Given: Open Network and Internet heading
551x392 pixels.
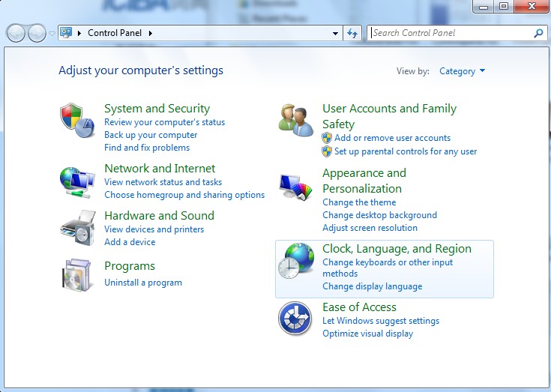Looking at the screenshot, I should tap(160, 168).
